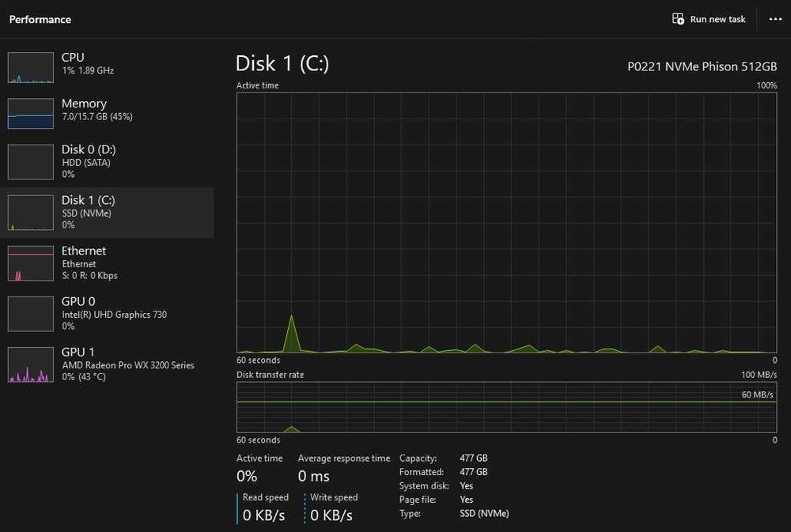Viewport: 791px width, 532px height.
Task: Click the Active time 0% value
Action: pos(247,476)
